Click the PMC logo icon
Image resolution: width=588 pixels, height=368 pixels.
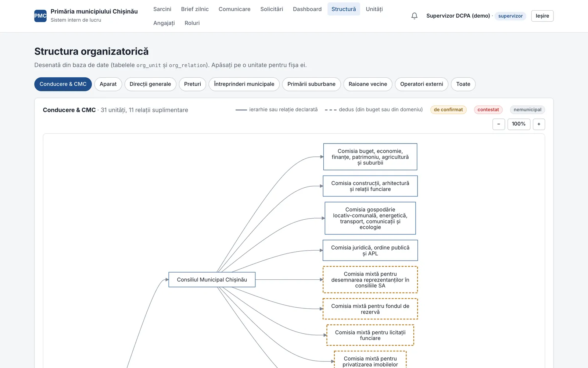coord(40,16)
